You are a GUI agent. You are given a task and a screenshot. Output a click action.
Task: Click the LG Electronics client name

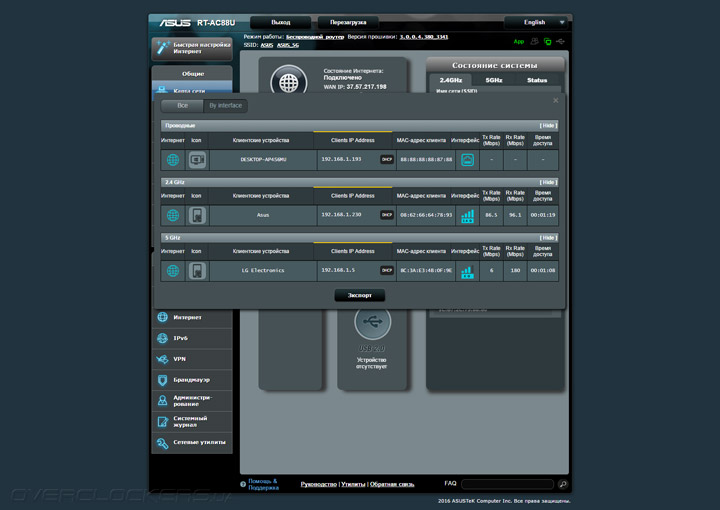pyautogui.click(x=263, y=271)
